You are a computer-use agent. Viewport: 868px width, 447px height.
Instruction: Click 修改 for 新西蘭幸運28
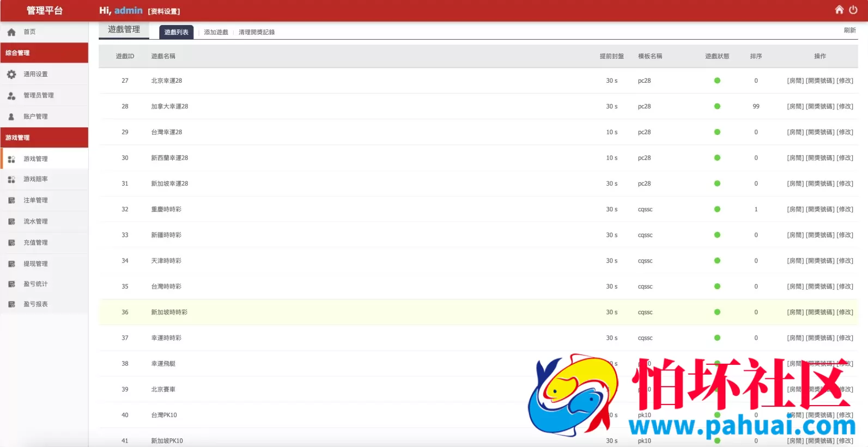[845, 158]
